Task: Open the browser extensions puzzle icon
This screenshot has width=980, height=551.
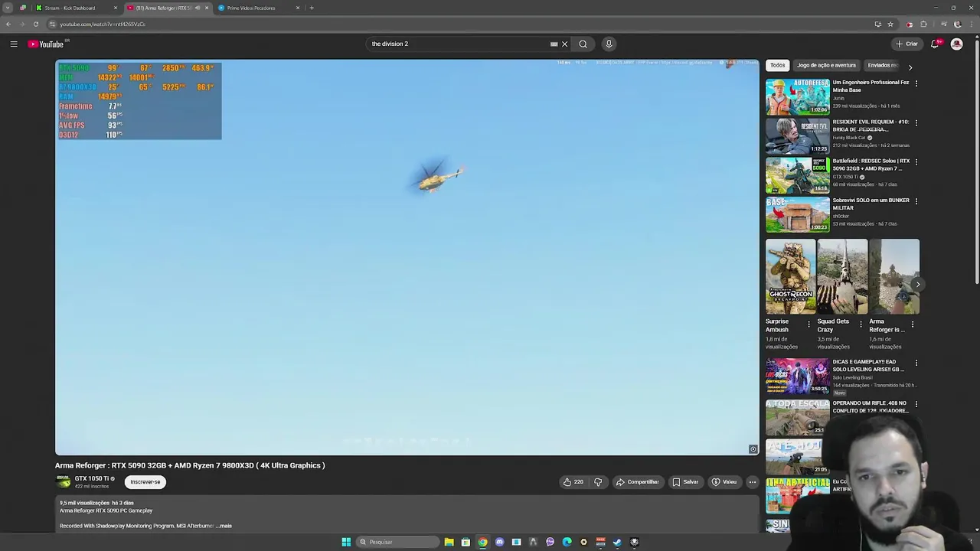Action: tap(923, 24)
